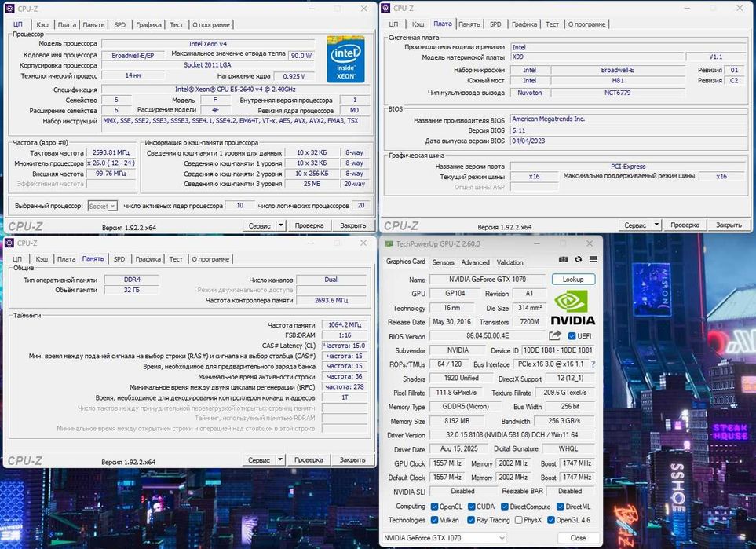Toggle the UEFI checkbox in GPU-Z
This screenshot has width=756, height=549.
[x=572, y=336]
